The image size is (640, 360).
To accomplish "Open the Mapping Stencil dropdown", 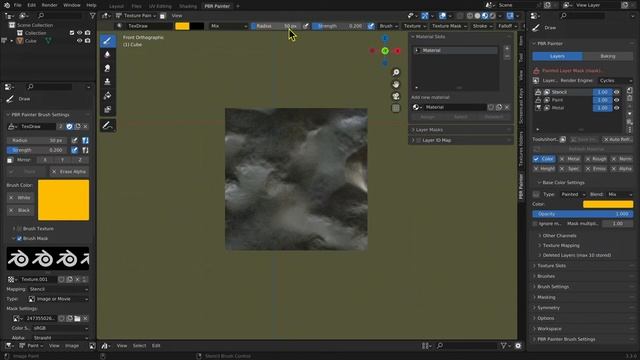I will click(x=58, y=289).
